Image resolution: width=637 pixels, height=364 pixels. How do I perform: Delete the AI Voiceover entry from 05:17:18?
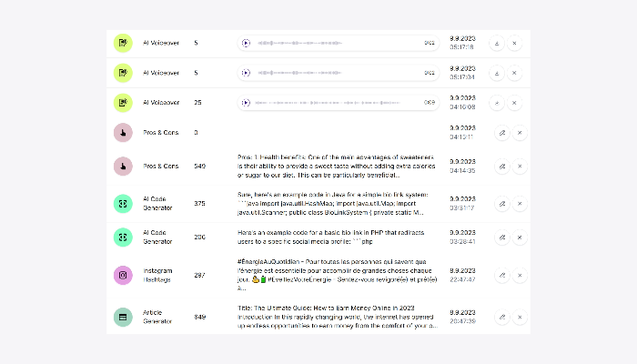(x=514, y=43)
